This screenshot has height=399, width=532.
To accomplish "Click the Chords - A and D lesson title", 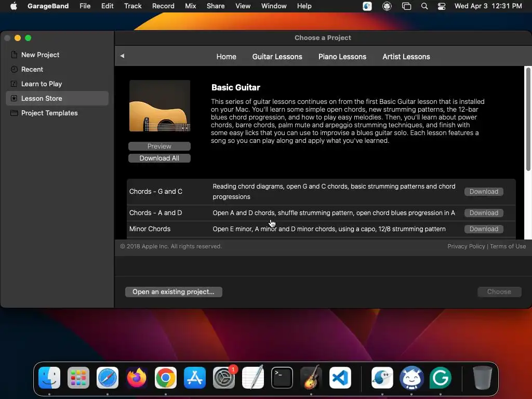I will click(156, 212).
